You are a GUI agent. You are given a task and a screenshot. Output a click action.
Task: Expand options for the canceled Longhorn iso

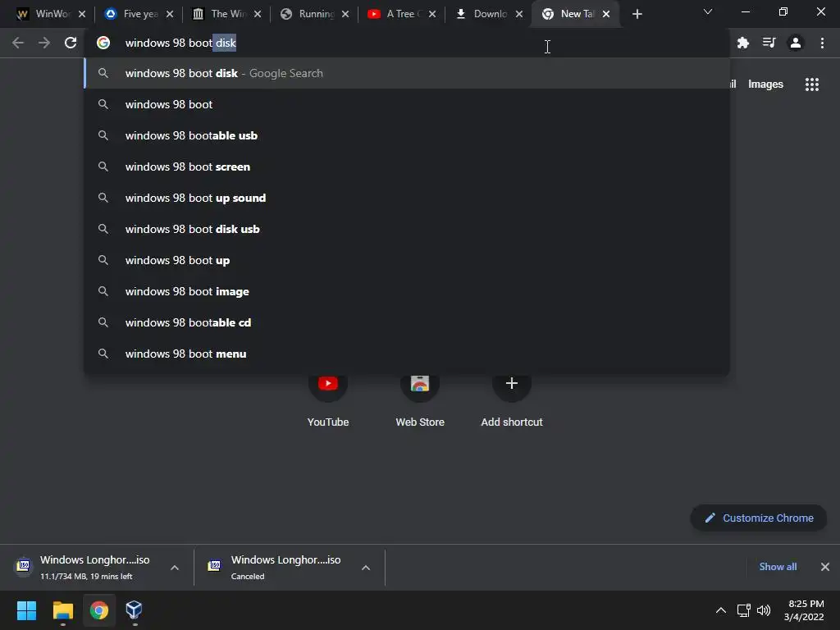(x=366, y=568)
